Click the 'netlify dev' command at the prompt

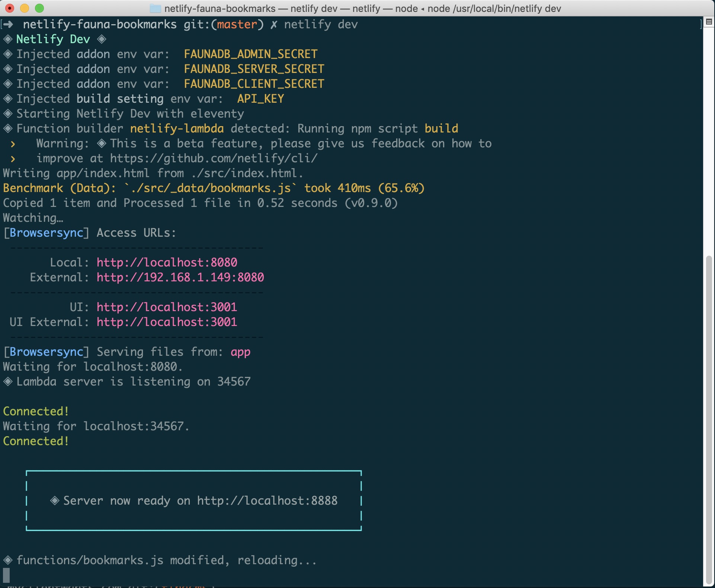[x=321, y=24]
